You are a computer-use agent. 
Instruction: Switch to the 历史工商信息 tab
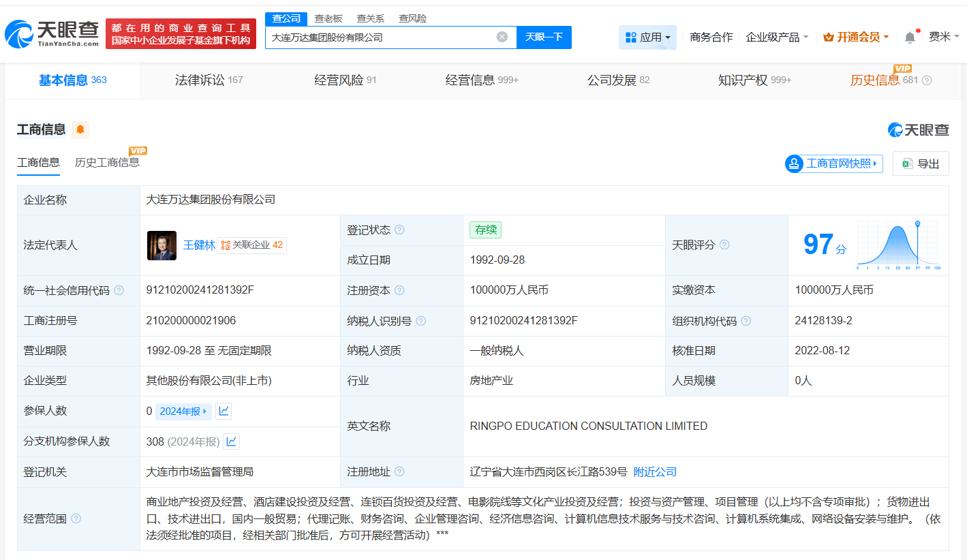(x=108, y=162)
